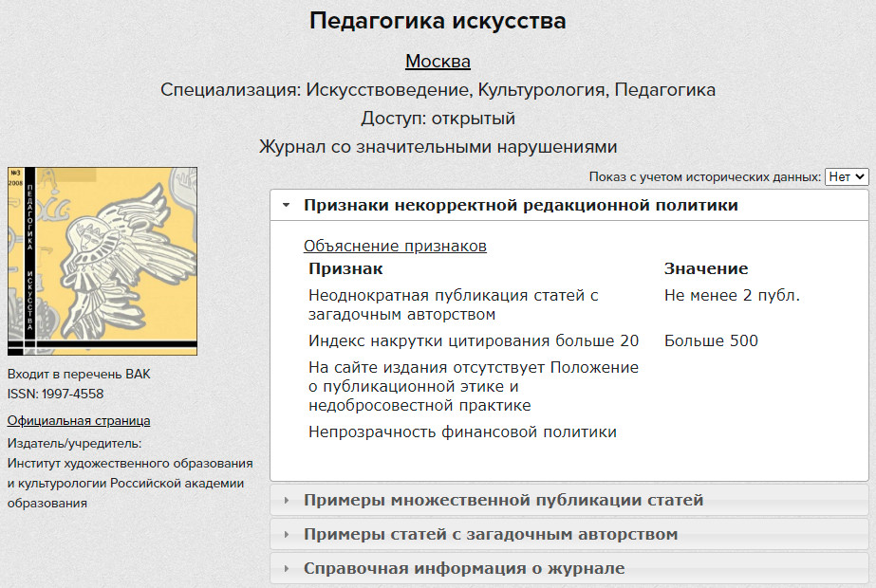This screenshot has width=876, height=588.
Task: Click the 'Издатель/учредитель:' label
Action: pos(74,444)
